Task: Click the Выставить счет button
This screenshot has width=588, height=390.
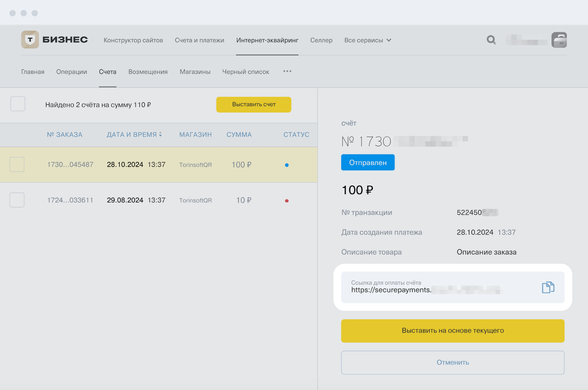Action: [x=254, y=104]
